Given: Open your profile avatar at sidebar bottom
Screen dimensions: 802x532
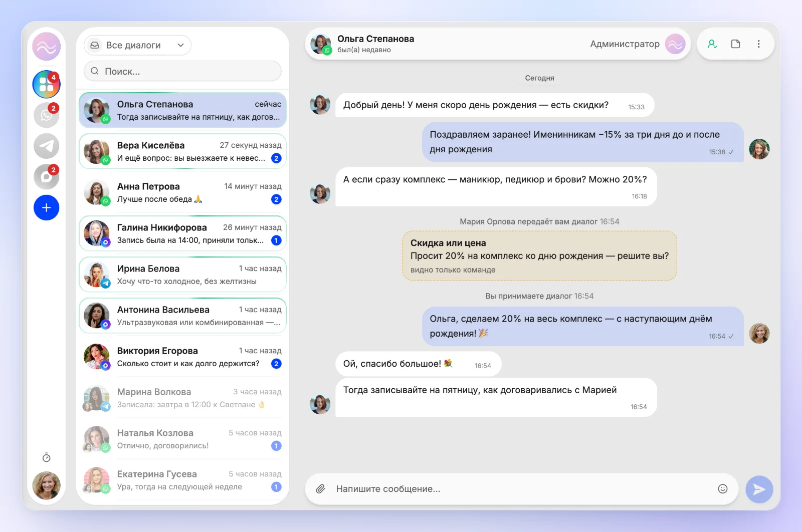Looking at the screenshot, I should (x=46, y=485).
